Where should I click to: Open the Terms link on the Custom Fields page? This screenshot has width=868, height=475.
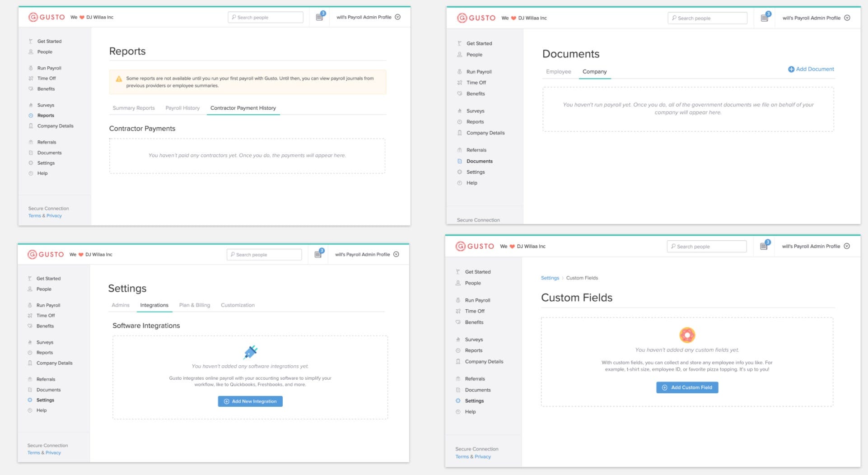(x=462, y=457)
